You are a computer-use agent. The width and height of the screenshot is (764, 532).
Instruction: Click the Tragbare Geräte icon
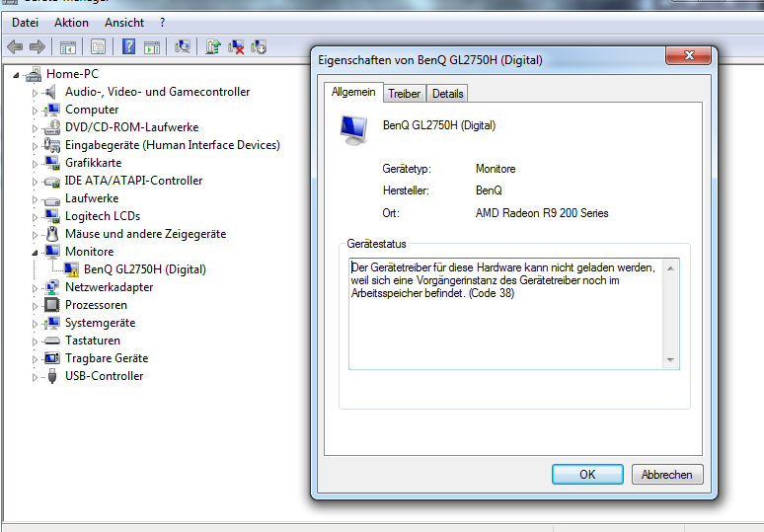51,358
